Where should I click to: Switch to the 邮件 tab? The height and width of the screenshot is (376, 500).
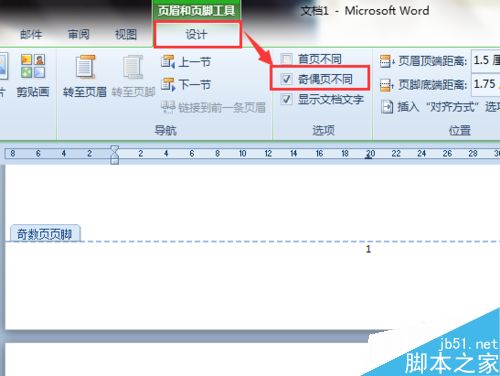pyautogui.click(x=31, y=34)
